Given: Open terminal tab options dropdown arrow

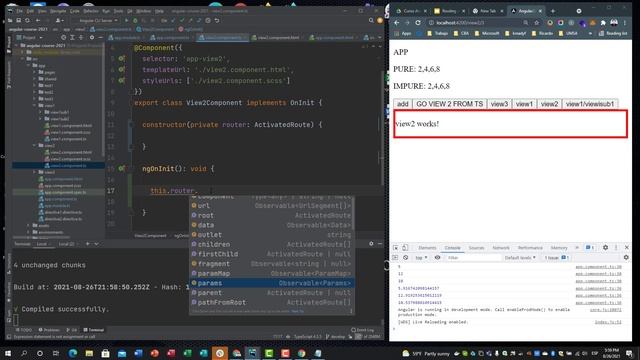Looking at the screenshot, I should point(96,244).
